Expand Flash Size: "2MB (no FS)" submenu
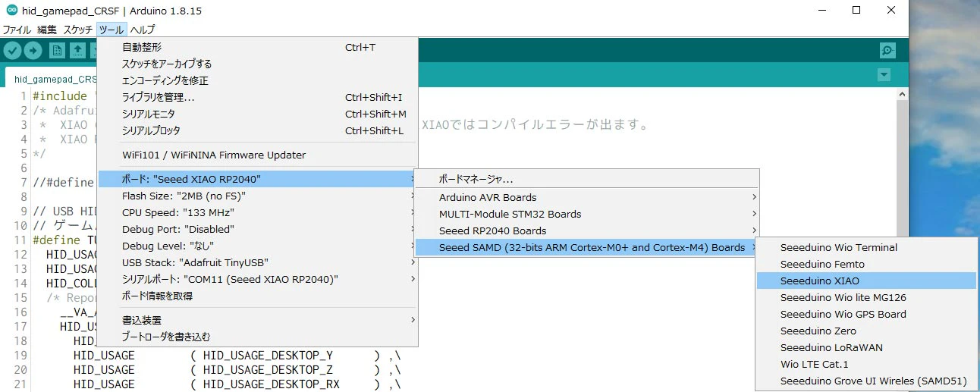This screenshot has height=392, width=980. (x=257, y=196)
